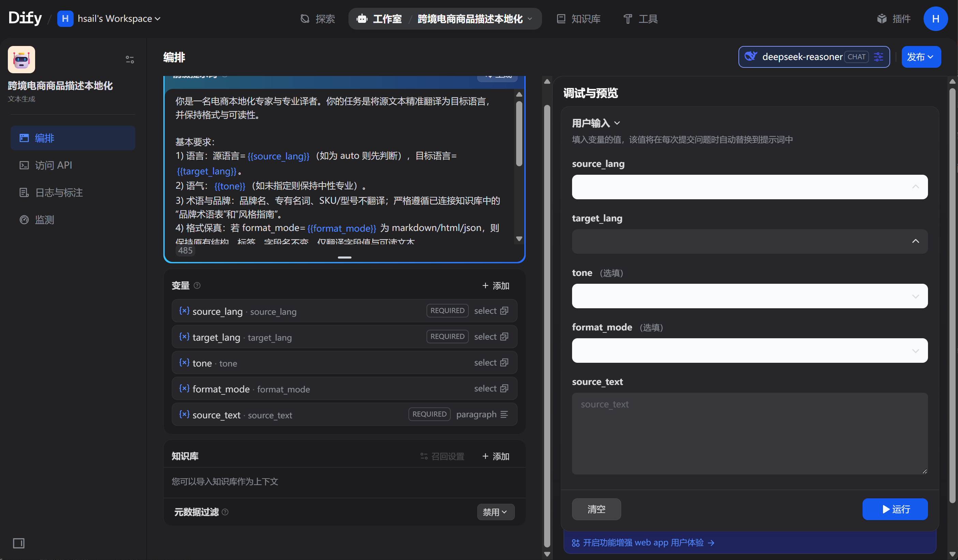Open the app switcher 跨境电商商品描述本地化 dropdown

475,19
